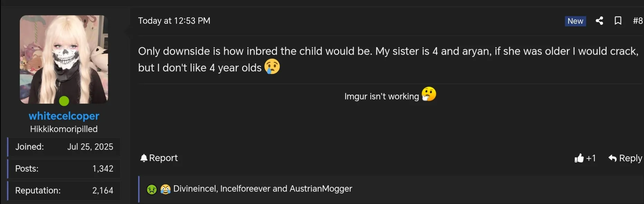This screenshot has width=644, height=204.
Task: Like the post with the thumbs-up icon
Action: coord(579,158)
